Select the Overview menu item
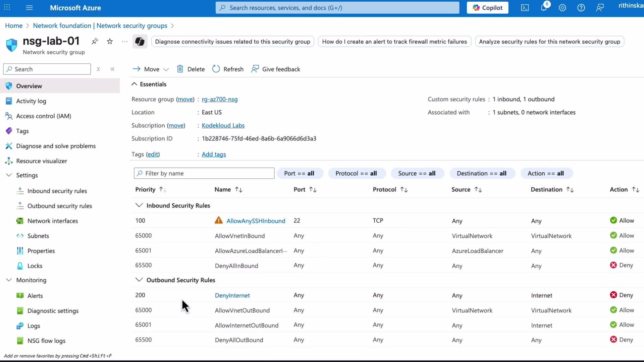The height and width of the screenshot is (362, 644). (x=60, y=86)
